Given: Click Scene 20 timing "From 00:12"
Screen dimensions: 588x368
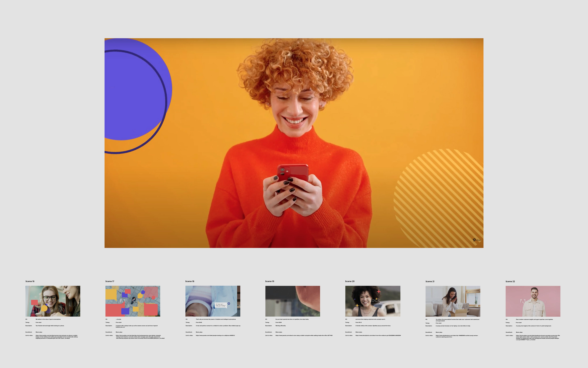Looking at the screenshot, I should coord(358,322).
